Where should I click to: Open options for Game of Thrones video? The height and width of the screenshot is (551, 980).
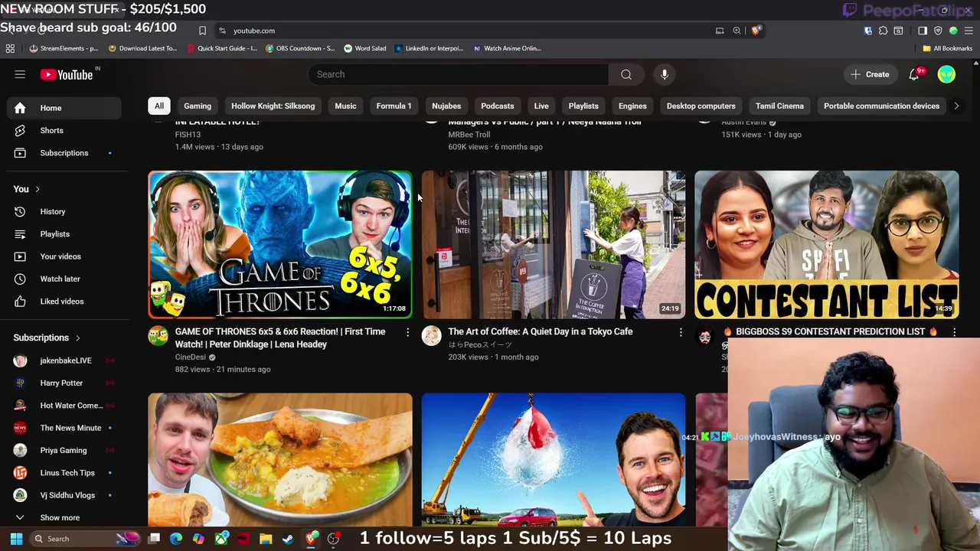tap(407, 332)
